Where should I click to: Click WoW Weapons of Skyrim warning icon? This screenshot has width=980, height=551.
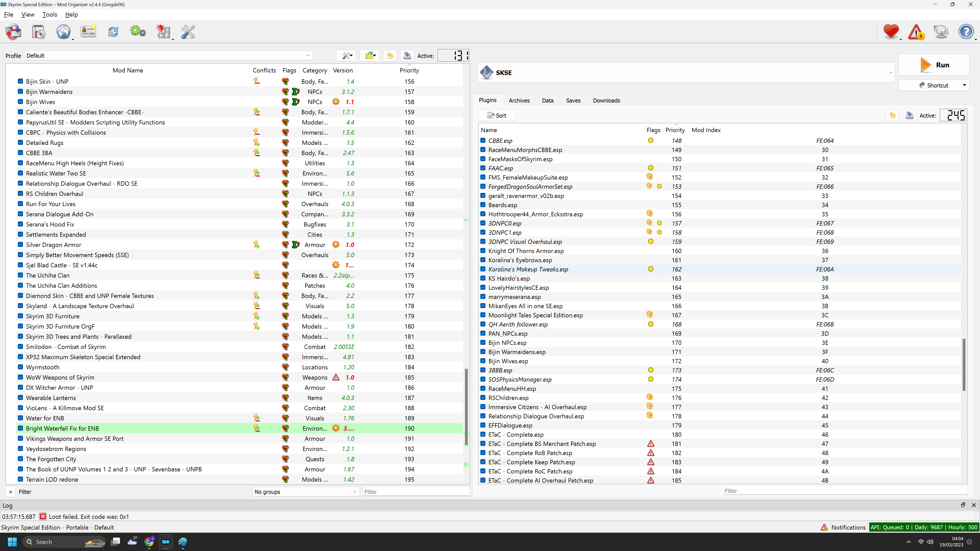point(336,378)
